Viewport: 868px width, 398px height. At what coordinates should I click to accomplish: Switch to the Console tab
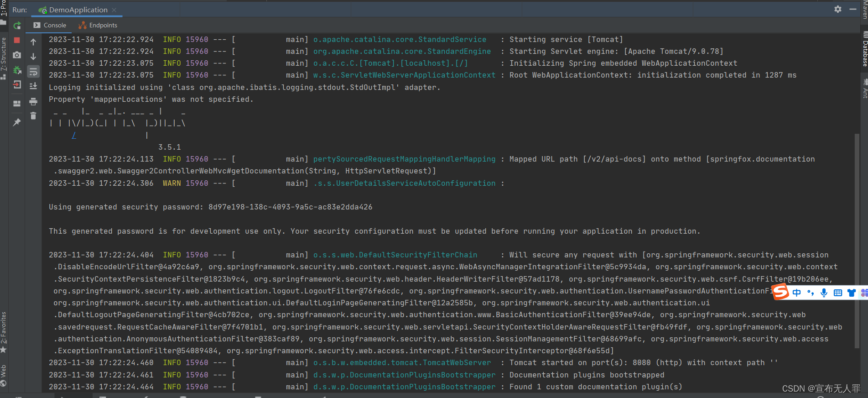(x=50, y=25)
